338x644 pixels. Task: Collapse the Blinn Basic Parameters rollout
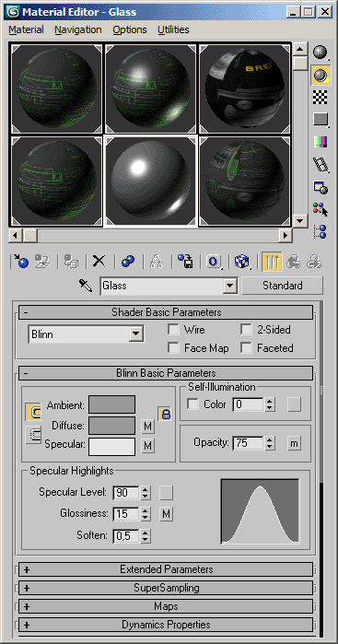166,373
